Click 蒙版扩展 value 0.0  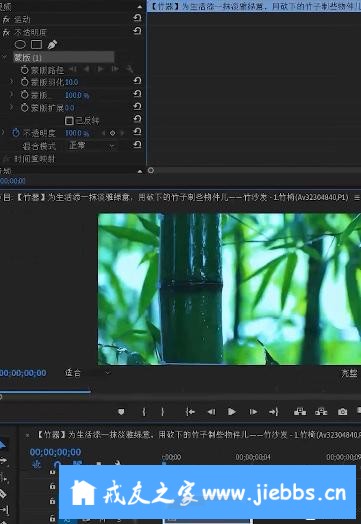[70, 108]
